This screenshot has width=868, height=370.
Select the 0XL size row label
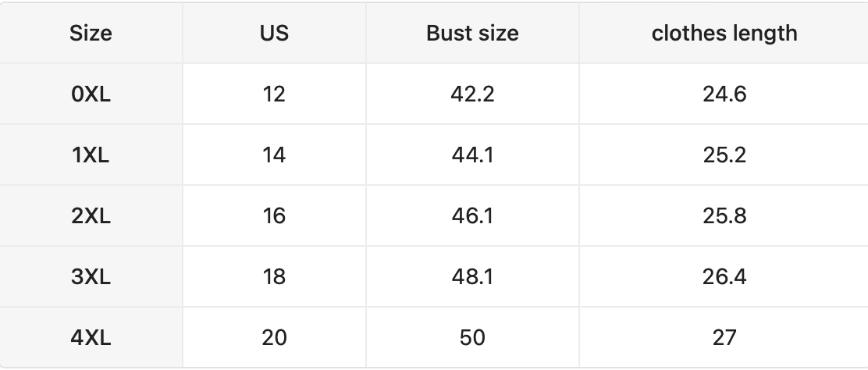coord(91,94)
